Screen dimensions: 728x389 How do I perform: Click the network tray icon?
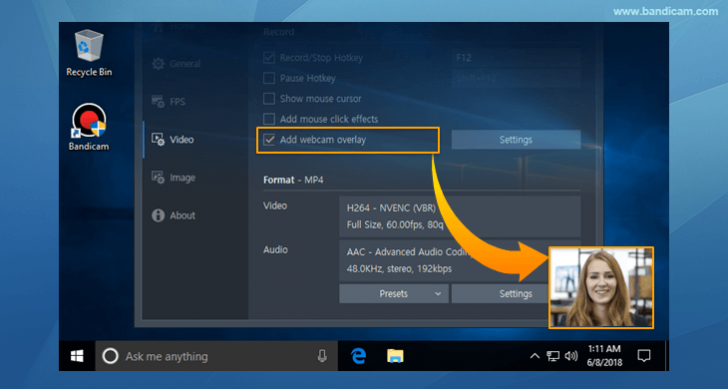(x=552, y=356)
